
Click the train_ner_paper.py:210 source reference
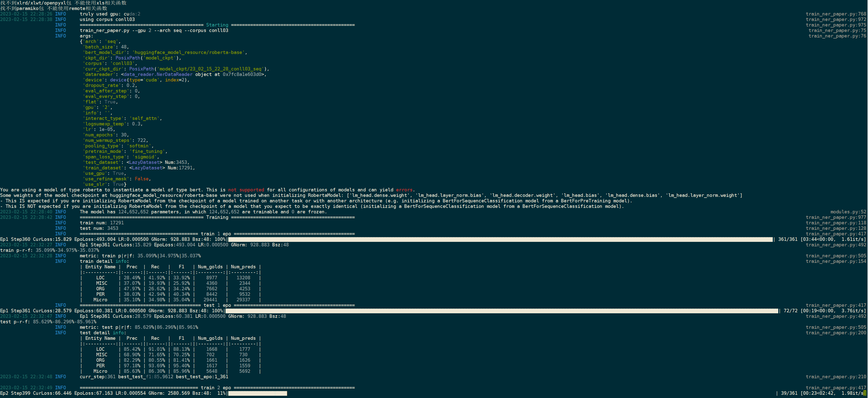(836, 377)
